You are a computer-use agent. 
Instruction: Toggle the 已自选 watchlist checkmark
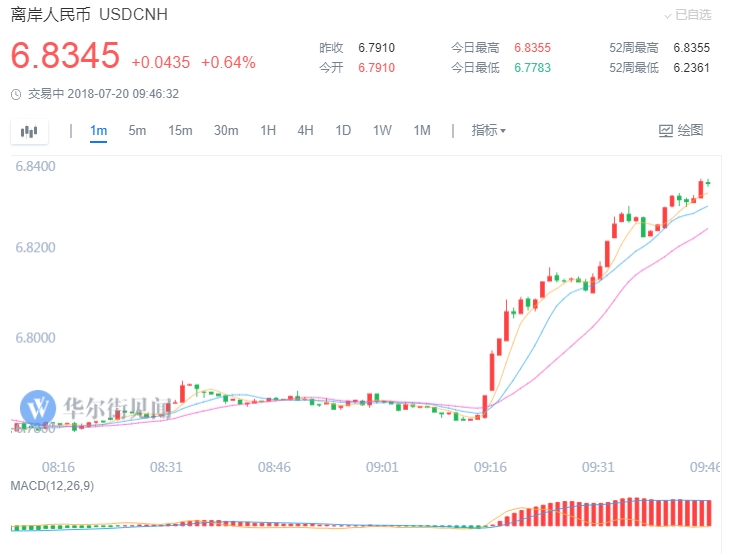(x=669, y=15)
